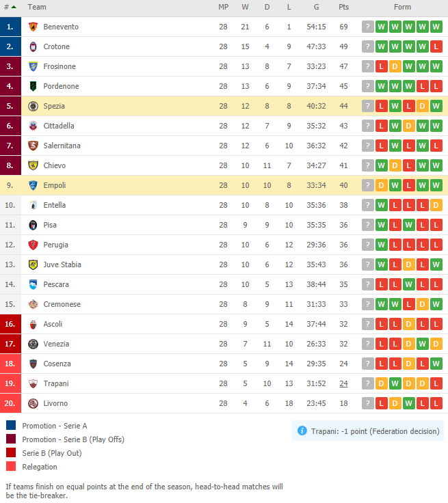The height and width of the screenshot is (503, 448).
Task: Sort standings by W column header
Action: (245, 7)
